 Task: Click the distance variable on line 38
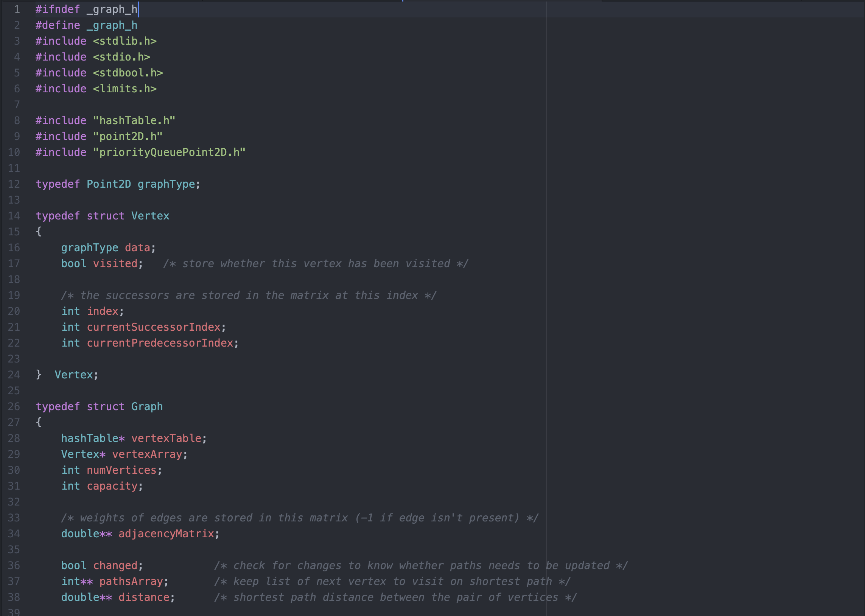[144, 597]
